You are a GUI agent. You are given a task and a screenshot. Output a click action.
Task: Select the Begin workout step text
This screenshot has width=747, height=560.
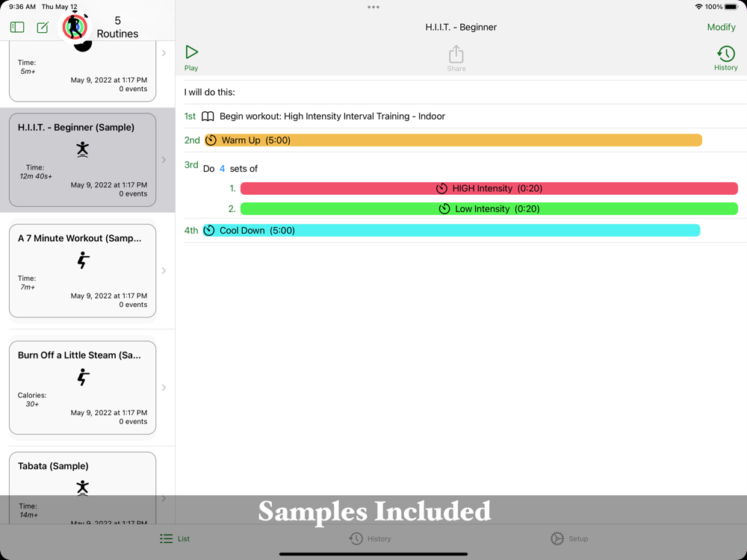coord(332,116)
